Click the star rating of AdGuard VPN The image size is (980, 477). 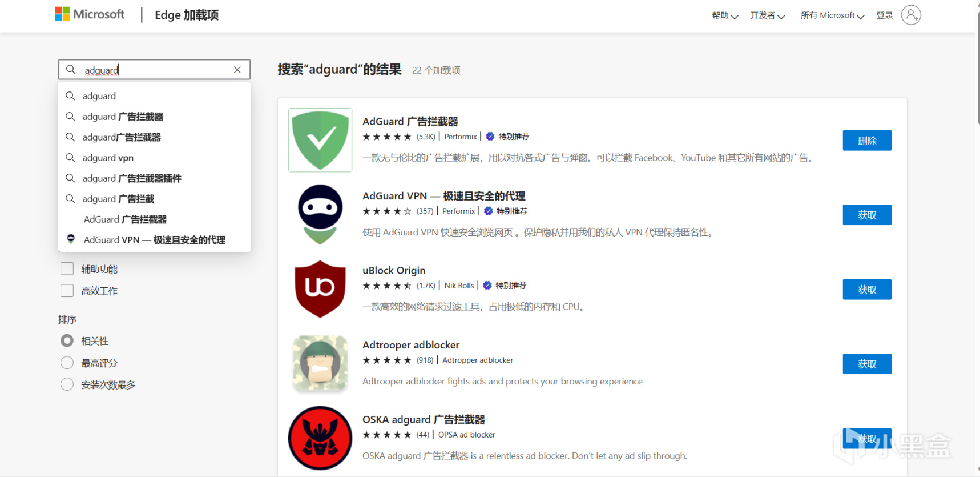387,211
